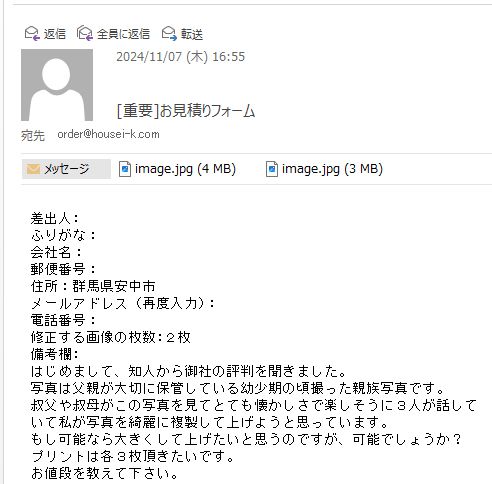Click the file icon of image.jpg (4 MB)
Image resolution: width=492 pixels, height=484 pixels.
tap(125, 169)
